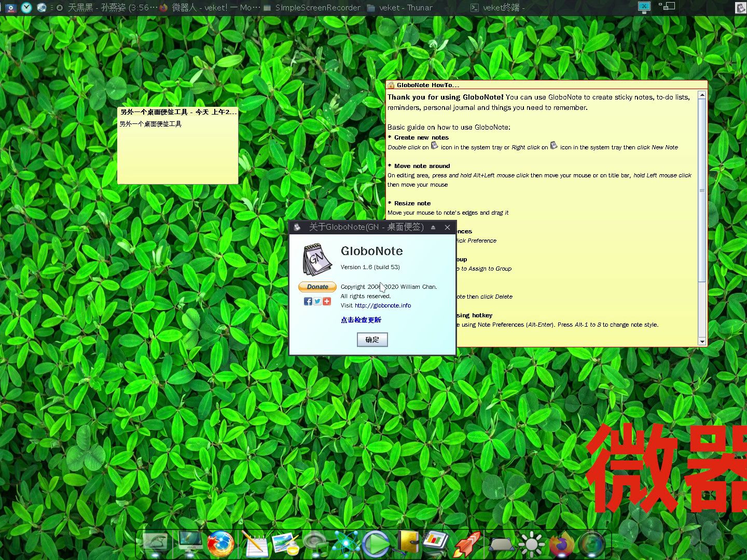Screen dimensions: 747x560
Task: Click the 确定 button
Action: click(x=372, y=340)
